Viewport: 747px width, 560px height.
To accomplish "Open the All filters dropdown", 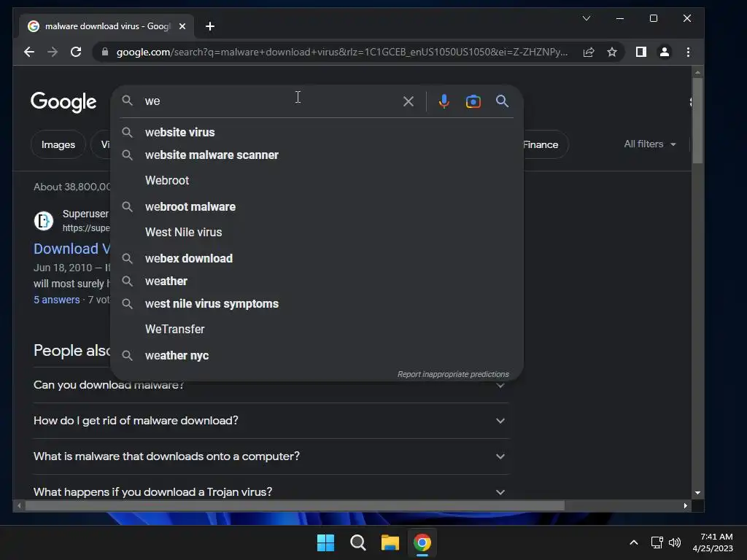I will (650, 144).
